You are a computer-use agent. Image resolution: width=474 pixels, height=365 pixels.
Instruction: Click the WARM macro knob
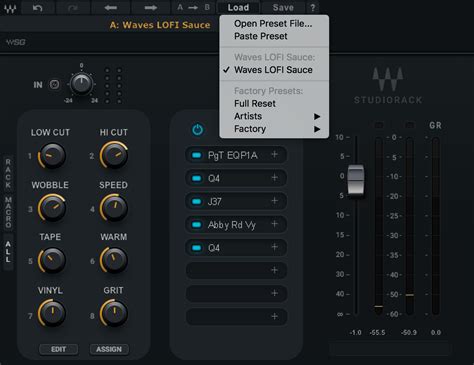pyautogui.click(x=114, y=260)
